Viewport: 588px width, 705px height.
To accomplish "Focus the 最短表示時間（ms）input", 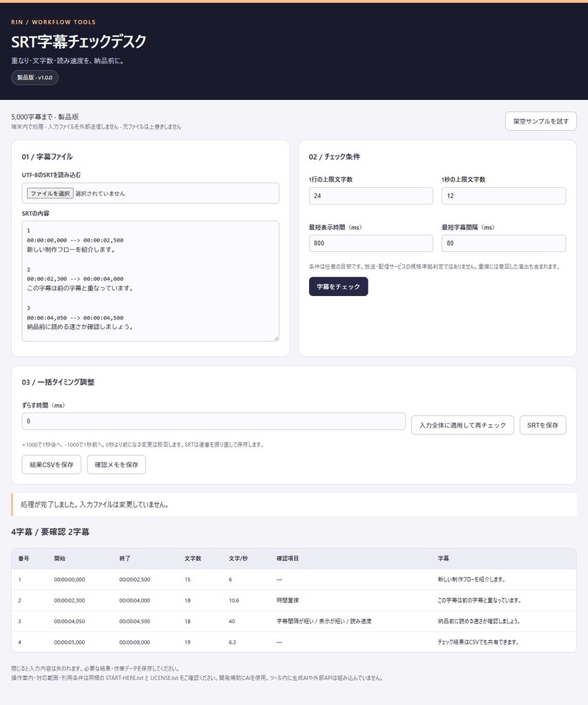I will point(371,243).
